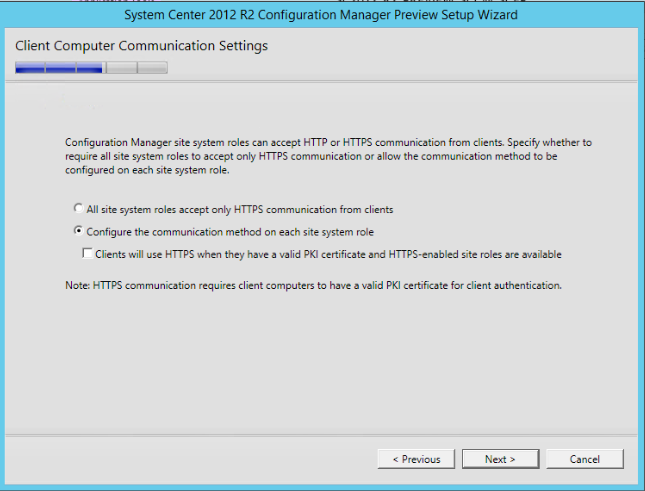The image size is (645, 491).
Task: Click the 'Client Computer Communication Settings' heading
Action: [141, 46]
